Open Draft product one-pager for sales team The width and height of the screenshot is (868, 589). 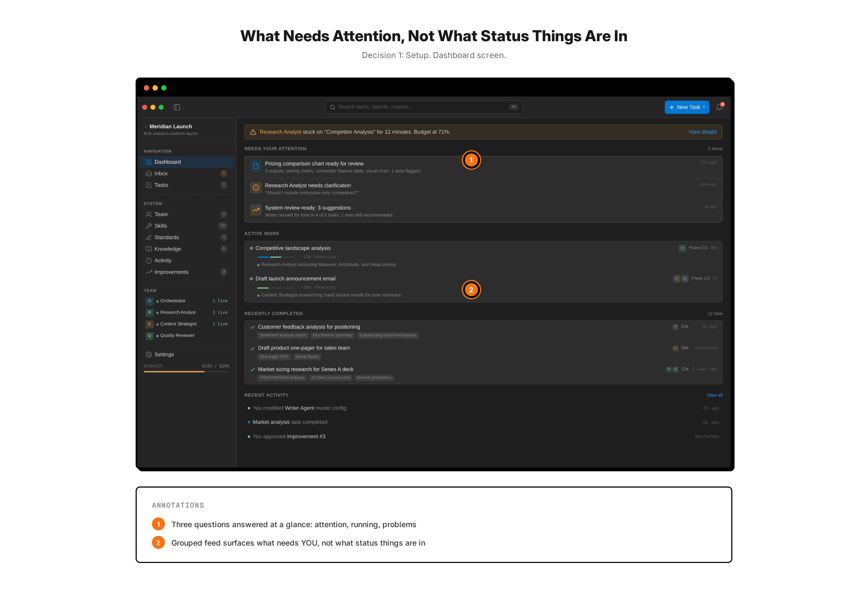pos(483,352)
